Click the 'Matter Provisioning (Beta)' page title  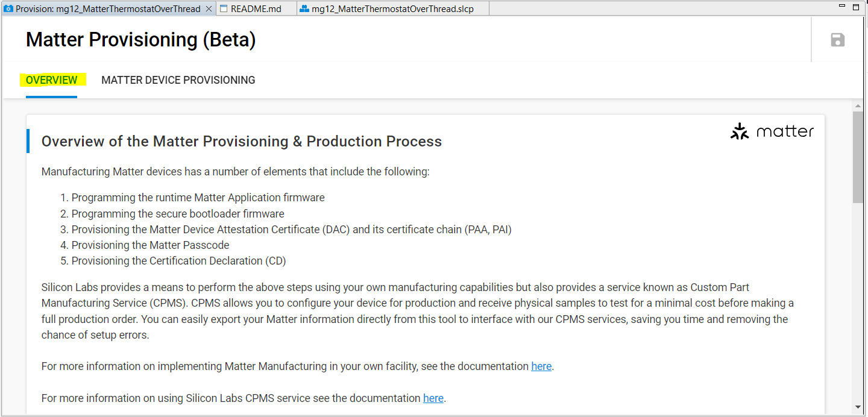pos(140,40)
